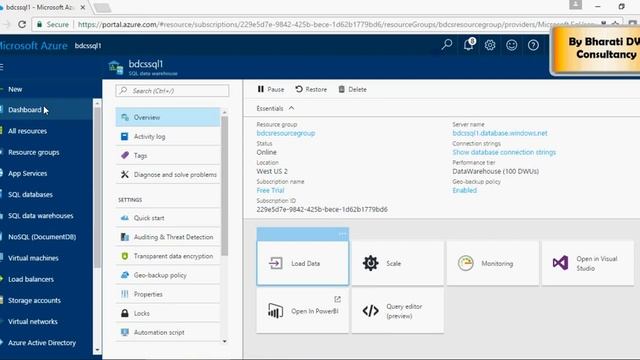Open Automation script settings item
Viewport: 640px width, 360px height.
[168, 332]
